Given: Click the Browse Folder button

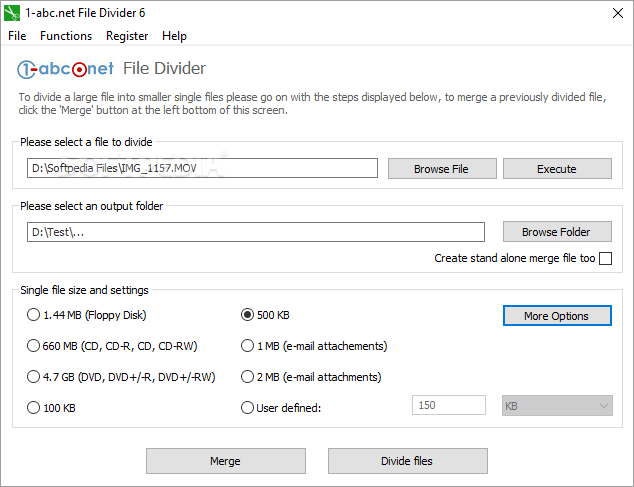Looking at the screenshot, I should 557,232.
